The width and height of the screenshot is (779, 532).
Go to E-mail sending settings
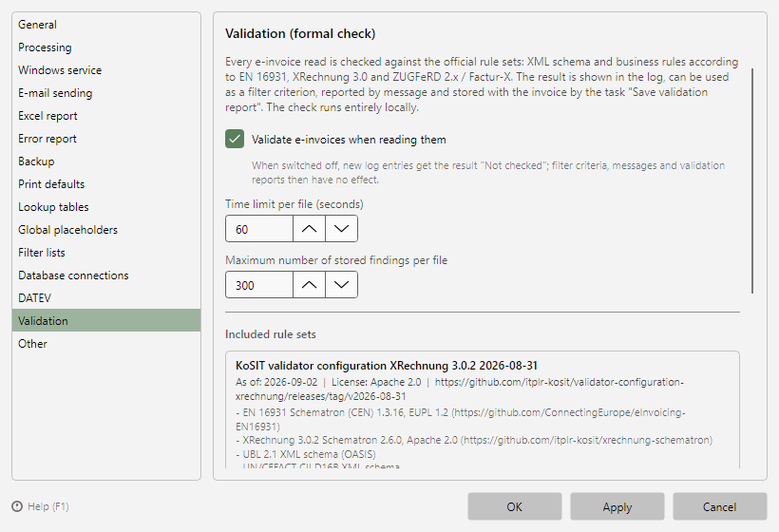click(x=106, y=93)
